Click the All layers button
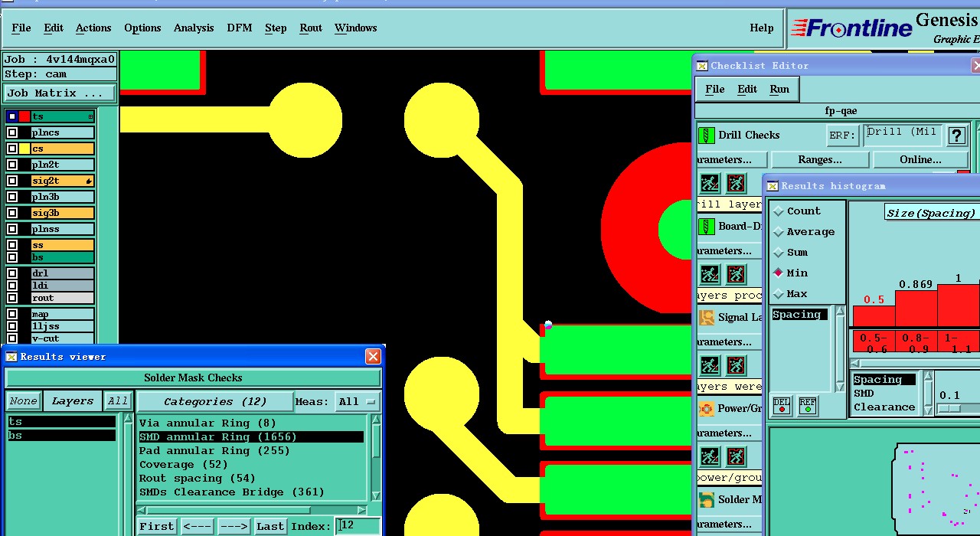 point(118,401)
